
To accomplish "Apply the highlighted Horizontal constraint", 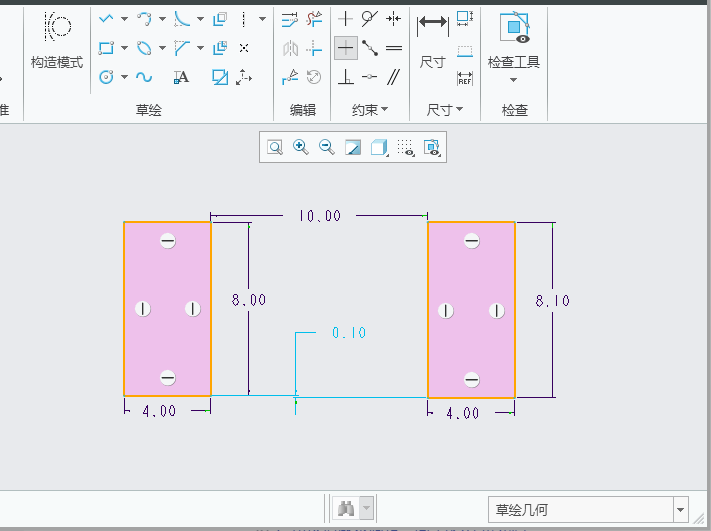I will (346, 48).
